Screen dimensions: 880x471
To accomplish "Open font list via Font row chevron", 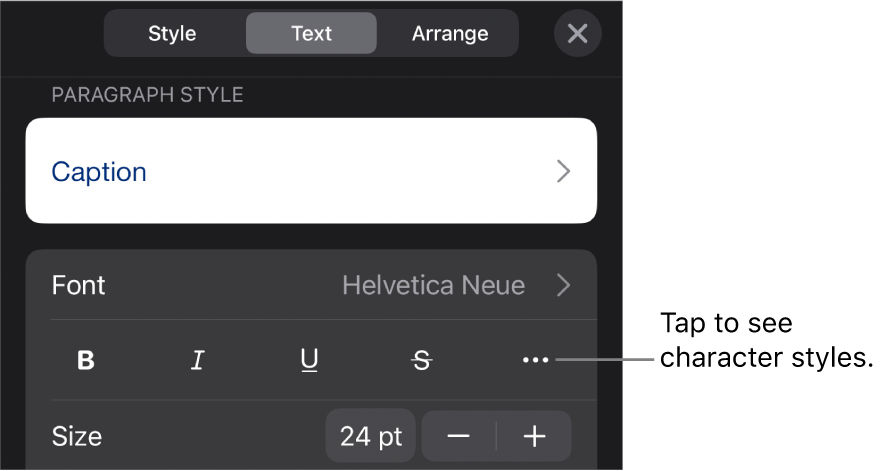I will click(564, 285).
